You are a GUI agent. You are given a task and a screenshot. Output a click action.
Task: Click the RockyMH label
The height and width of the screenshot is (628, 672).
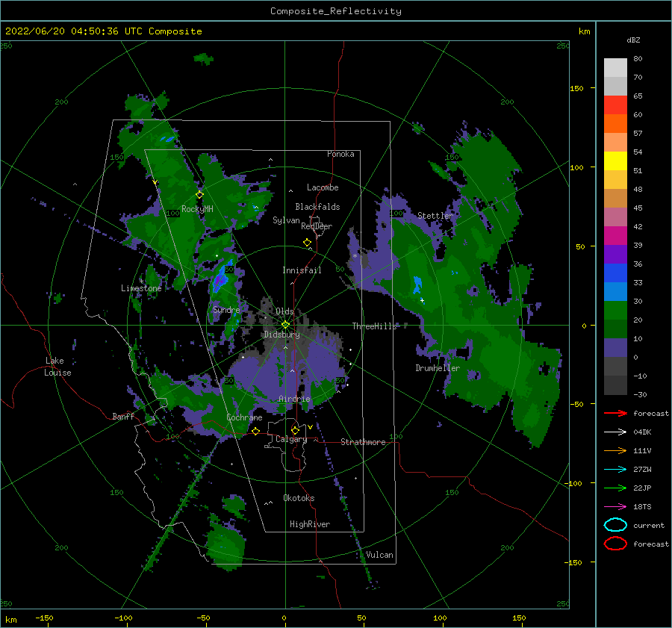point(197,209)
